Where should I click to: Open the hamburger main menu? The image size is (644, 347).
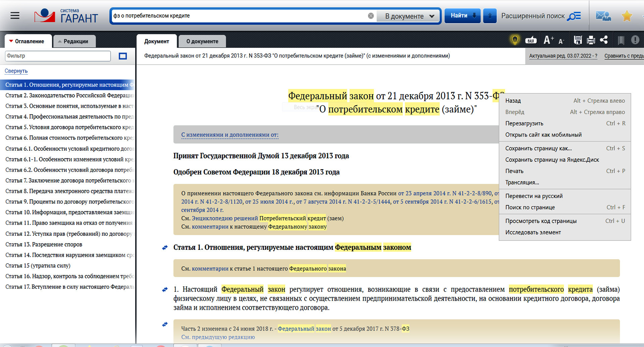click(15, 16)
